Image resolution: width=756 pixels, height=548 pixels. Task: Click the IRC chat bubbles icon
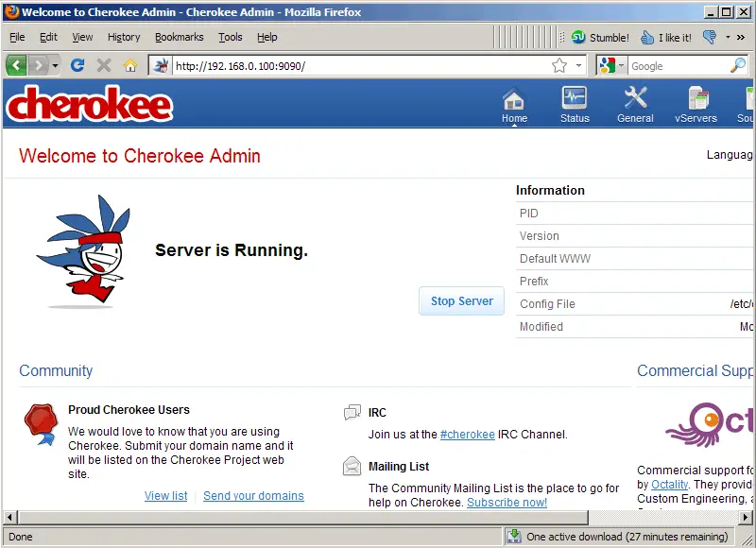click(x=352, y=413)
